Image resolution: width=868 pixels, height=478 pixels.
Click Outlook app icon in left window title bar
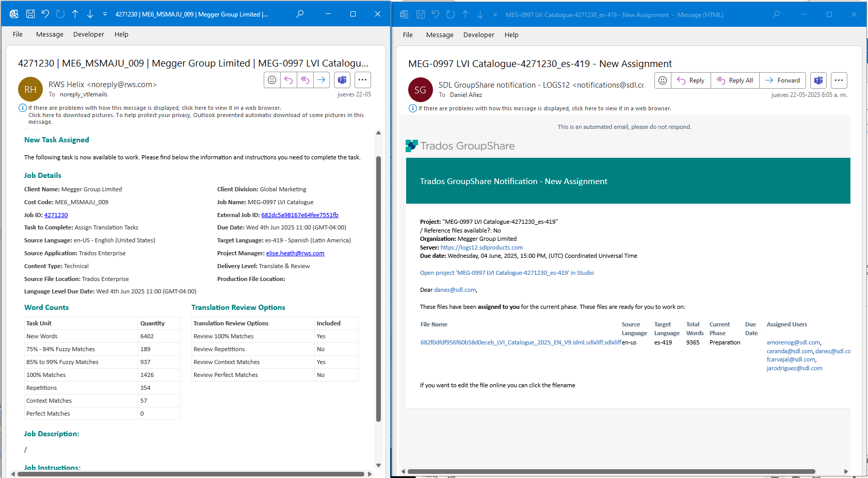(x=14, y=14)
